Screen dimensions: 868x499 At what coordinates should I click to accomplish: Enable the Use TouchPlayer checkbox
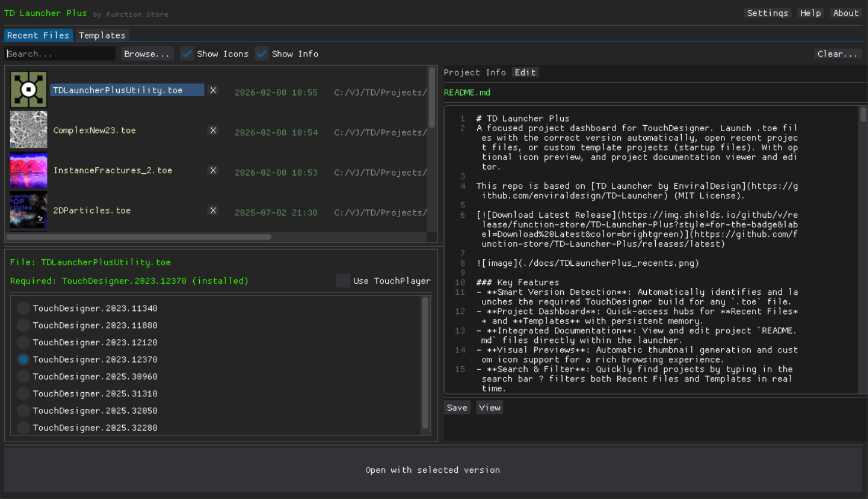tap(343, 281)
